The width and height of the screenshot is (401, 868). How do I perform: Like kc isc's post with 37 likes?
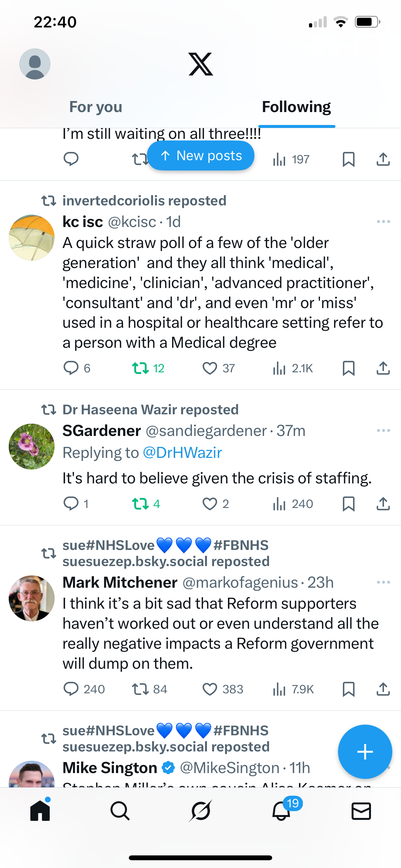pos(210,368)
